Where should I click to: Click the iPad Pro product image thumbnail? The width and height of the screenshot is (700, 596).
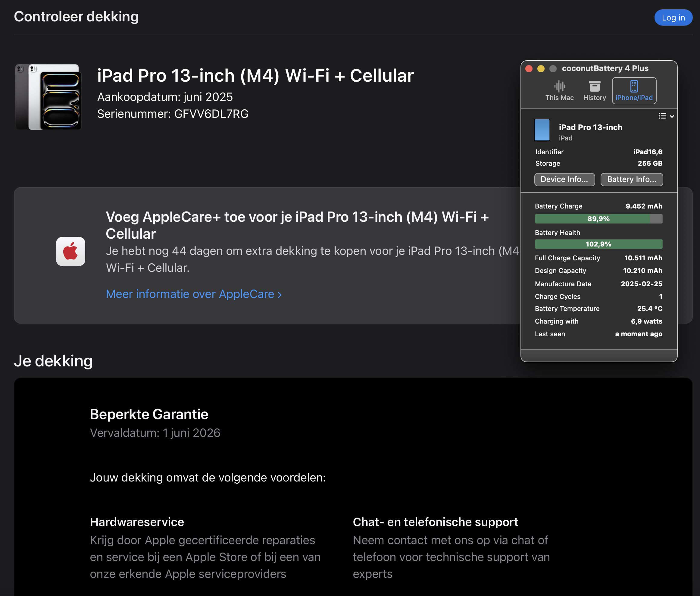(x=48, y=97)
